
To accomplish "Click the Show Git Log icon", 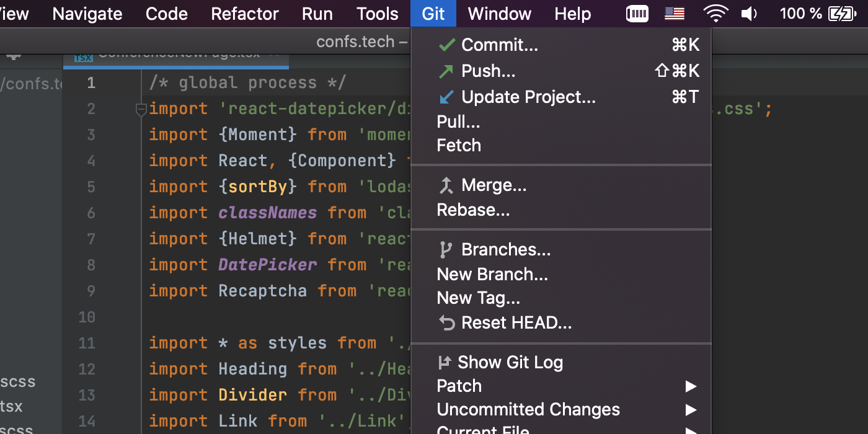I will pos(444,362).
